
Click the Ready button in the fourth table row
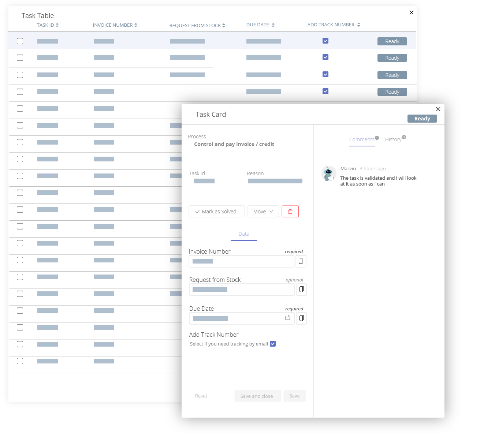(392, 92)
